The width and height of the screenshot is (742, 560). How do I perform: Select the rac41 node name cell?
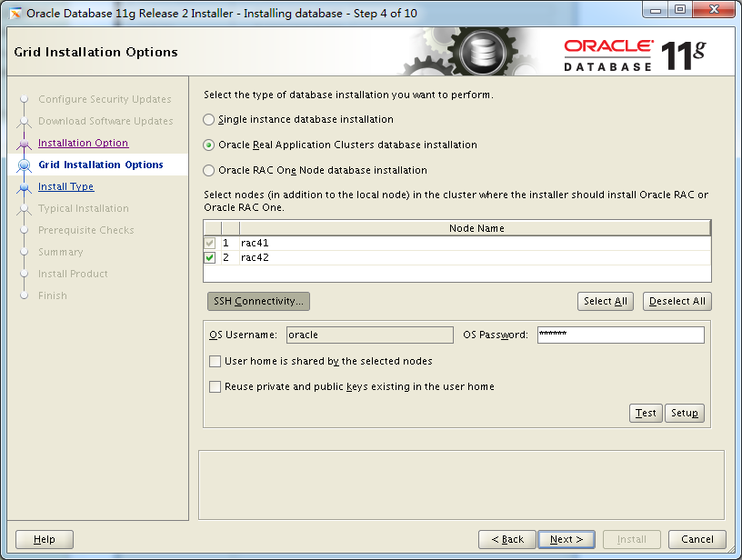(x=476, y=243)
